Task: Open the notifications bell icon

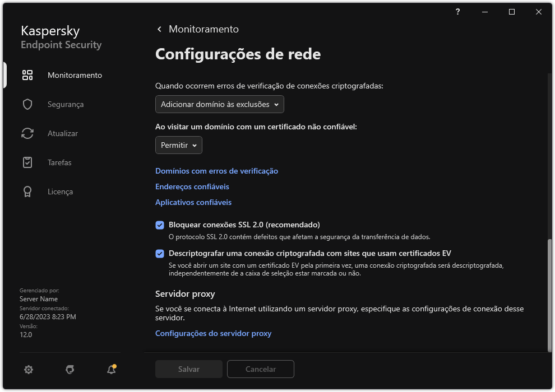Action: (110, 370)
